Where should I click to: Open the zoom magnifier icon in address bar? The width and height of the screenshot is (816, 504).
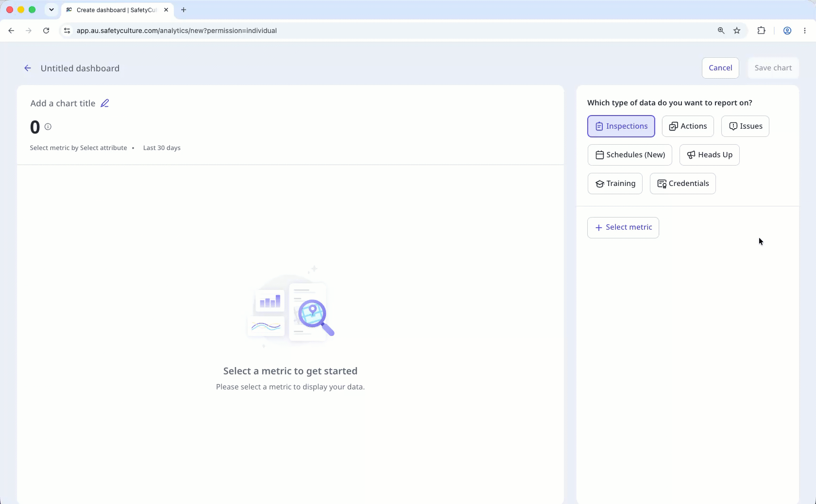[721, 31]
